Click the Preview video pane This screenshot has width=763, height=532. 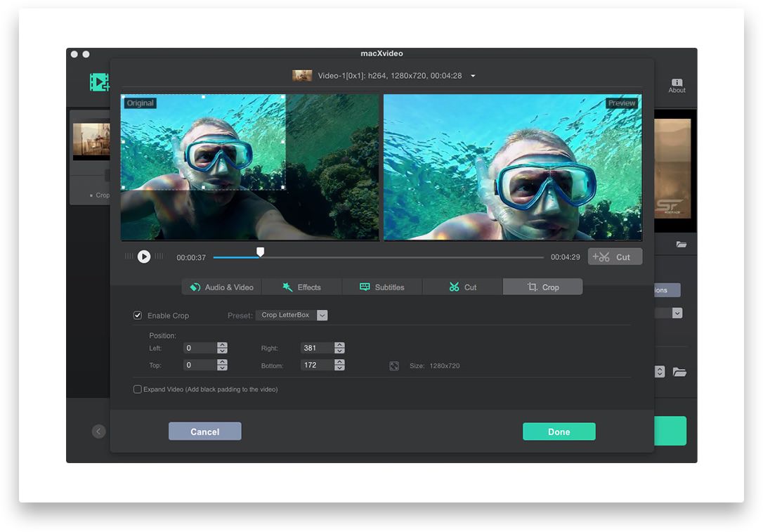click(x=513, y=167)
